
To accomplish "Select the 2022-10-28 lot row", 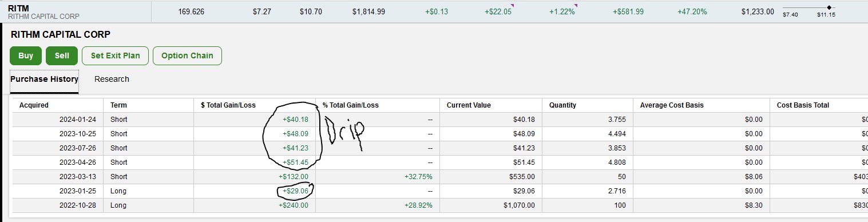I will click(x=440, y=205).
